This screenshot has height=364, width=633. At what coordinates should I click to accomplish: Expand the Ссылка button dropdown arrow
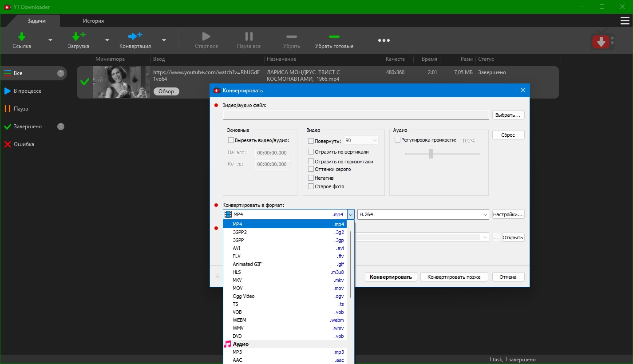point(50,40)
